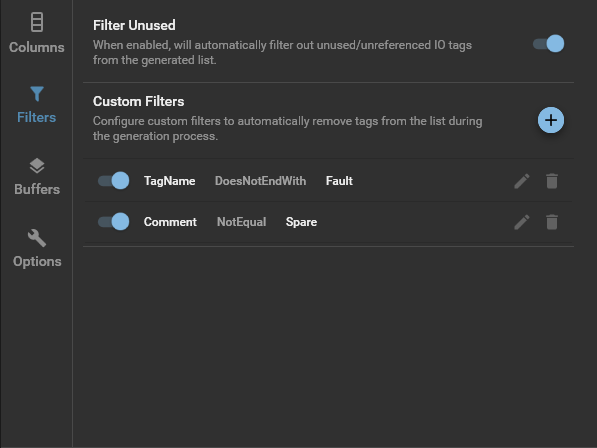Edit the TagName filter with pencil icon

(x=522, y=181)
